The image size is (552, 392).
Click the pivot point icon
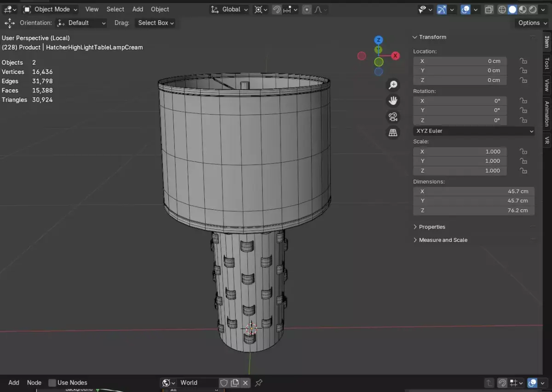[261, 9]
